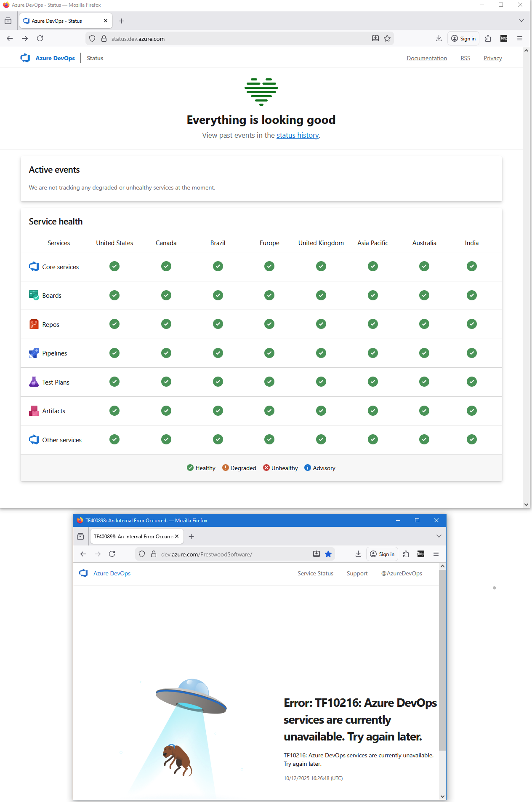The image size is (532, 802).
Task: Click Core services healthy icon for United States
Action: point(114,266)
